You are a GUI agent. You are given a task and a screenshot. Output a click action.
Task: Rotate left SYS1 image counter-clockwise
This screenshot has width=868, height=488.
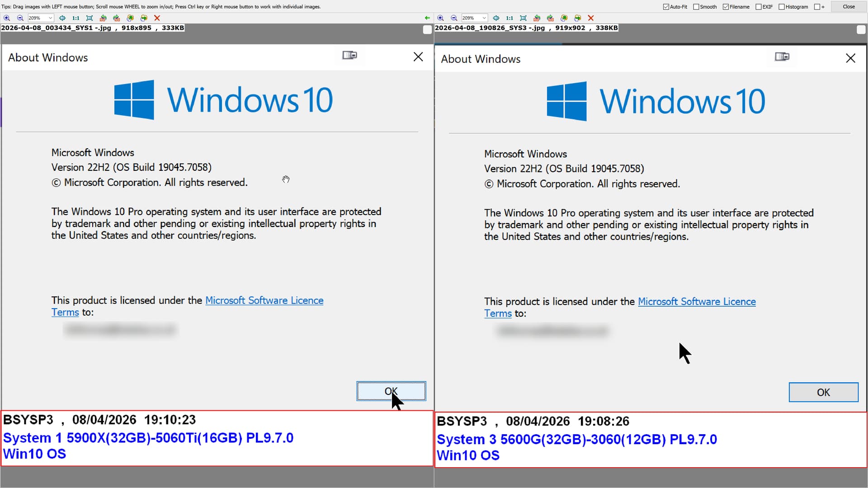[x=103, y=18]
